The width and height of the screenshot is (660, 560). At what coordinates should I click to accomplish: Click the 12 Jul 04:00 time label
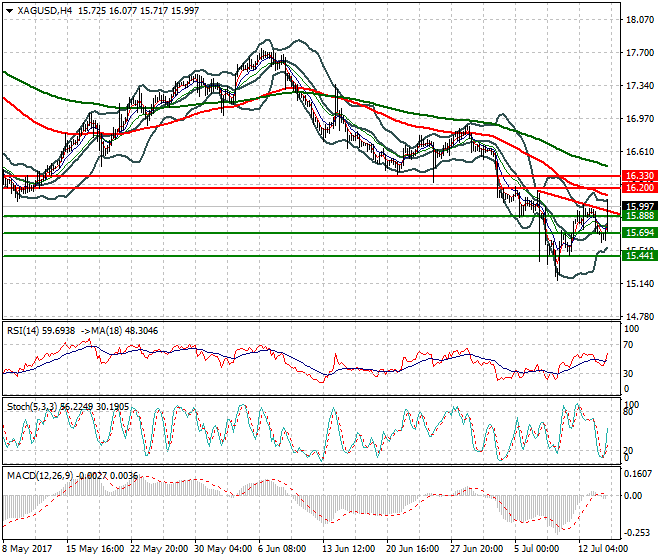(604, 549)
